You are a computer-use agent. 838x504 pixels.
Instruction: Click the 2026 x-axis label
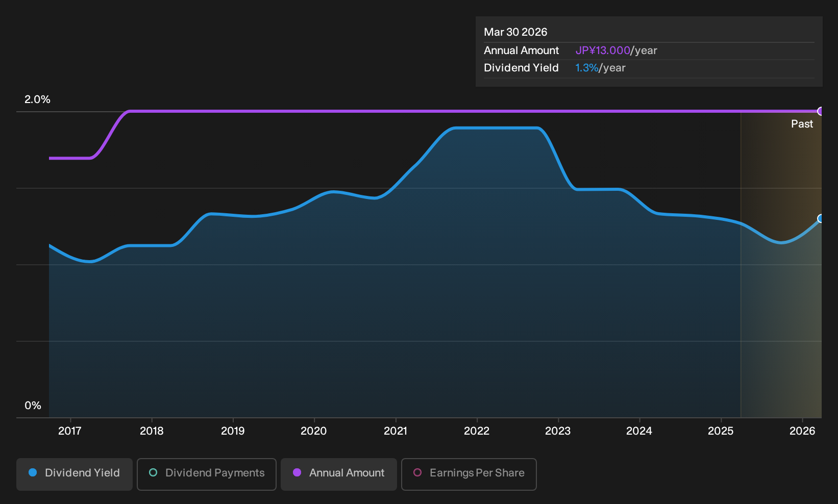(802, 431)
